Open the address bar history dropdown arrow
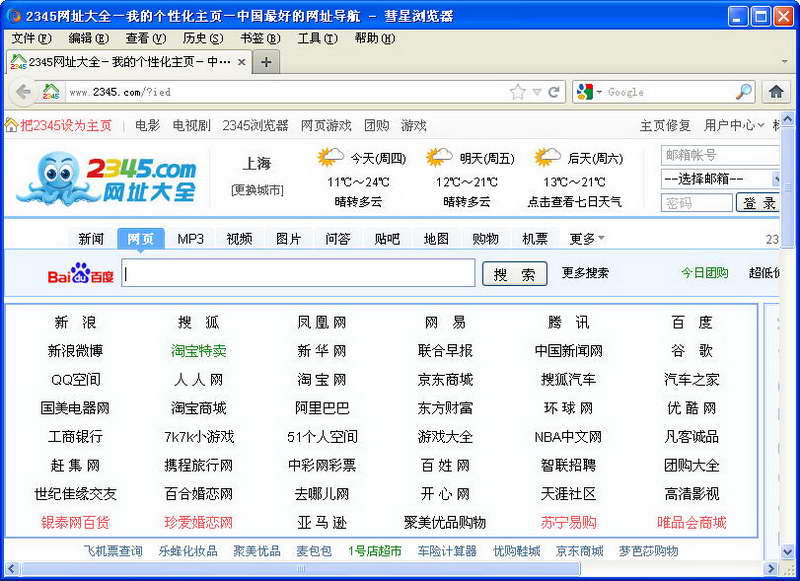The width and height of the screenshot is (800, 581). pos(537,92)
